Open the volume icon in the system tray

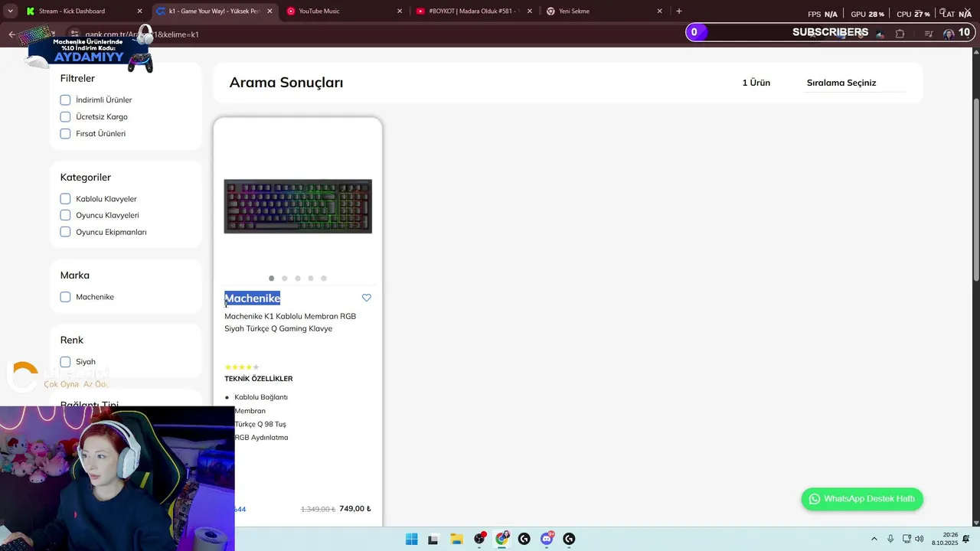(x=919, y=539)
